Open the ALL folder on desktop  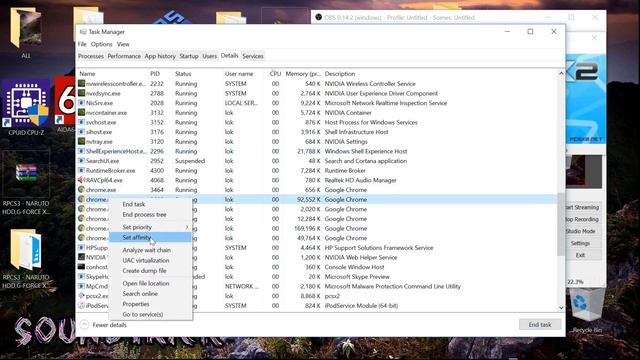coord(26,29)
